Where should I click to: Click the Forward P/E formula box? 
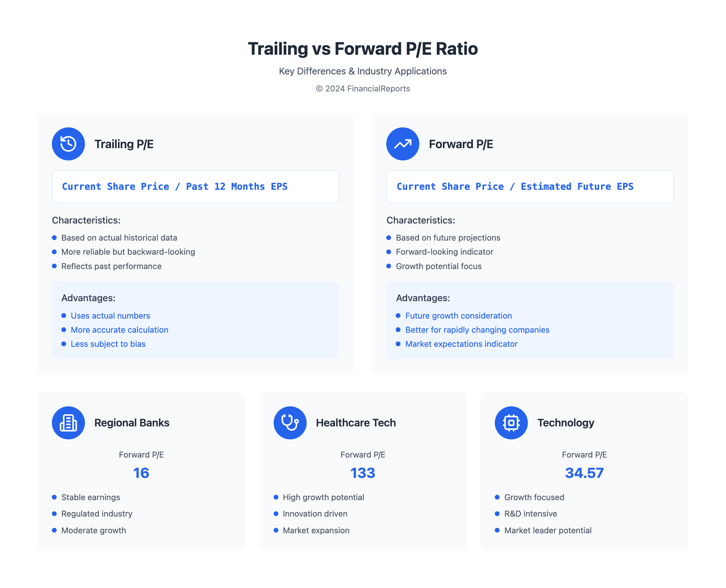530,186
